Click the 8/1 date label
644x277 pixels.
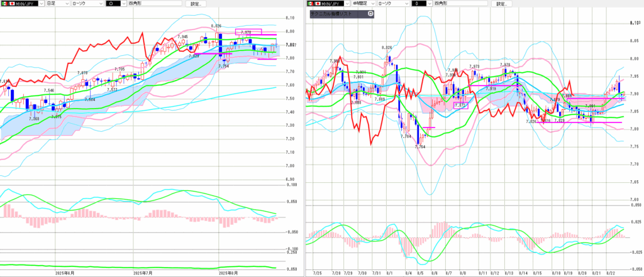coord(389,273)
